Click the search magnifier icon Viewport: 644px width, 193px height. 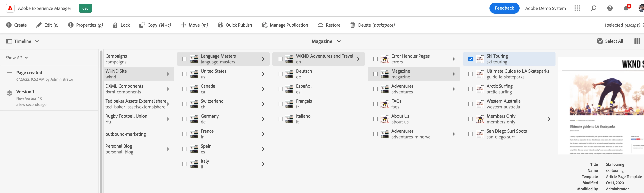pyautogui.click(x=593, y=8)
